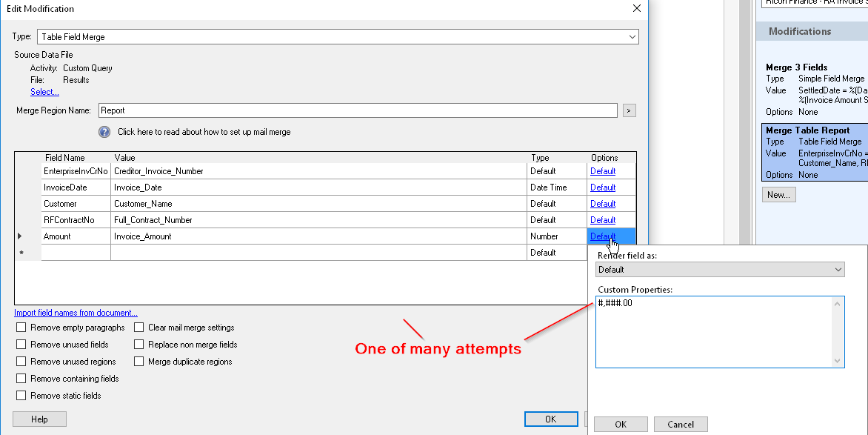Click the Help button
The height and width of the screenshot is (435, 868).
(x=39, y=419)
